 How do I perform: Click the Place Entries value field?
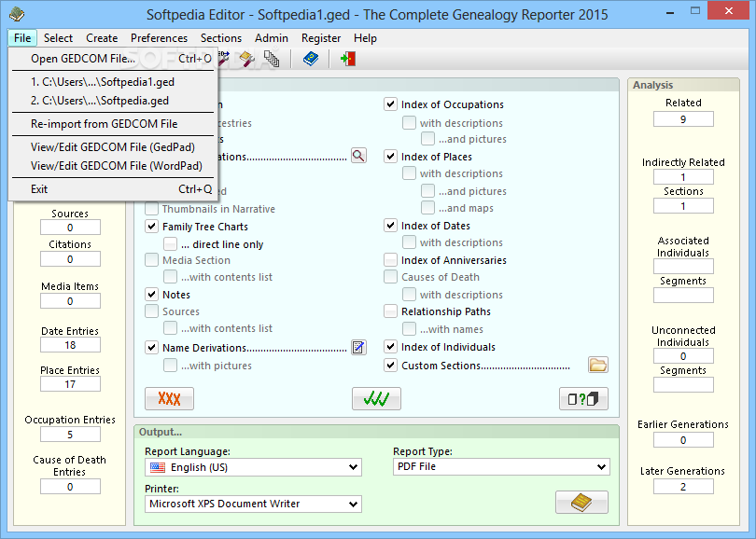tap(70, 384)
